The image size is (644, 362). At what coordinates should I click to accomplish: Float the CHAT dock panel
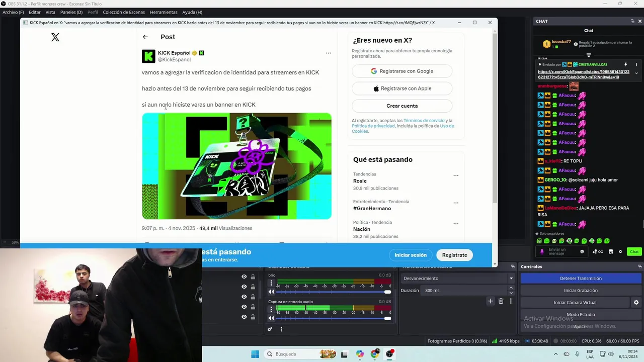(x=632, y=21)
